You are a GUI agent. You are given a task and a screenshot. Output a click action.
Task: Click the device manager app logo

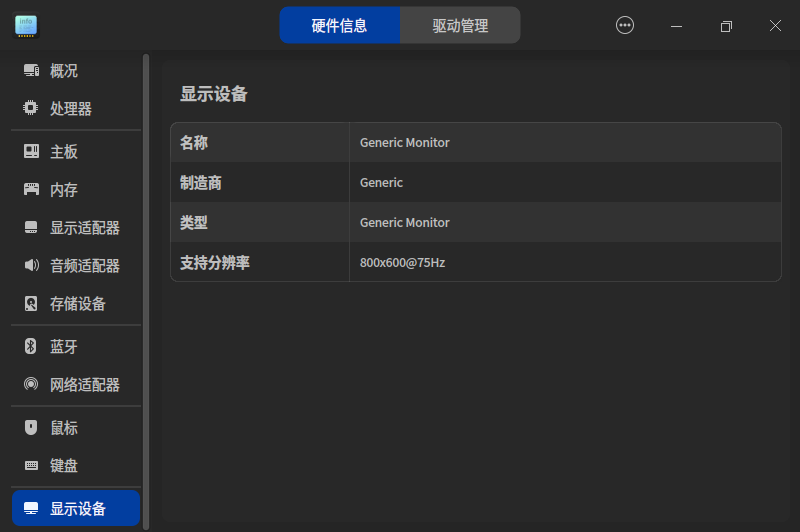[x=26, y=26]
